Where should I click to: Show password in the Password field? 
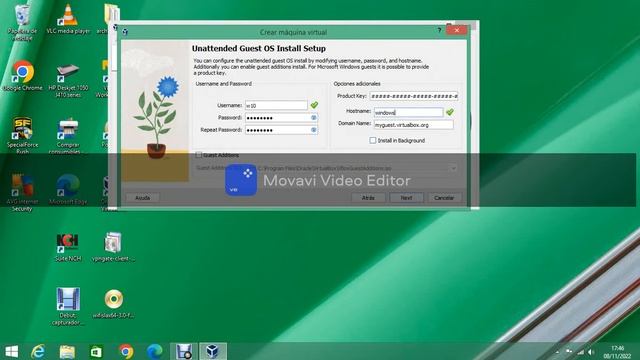click(313, 118)
